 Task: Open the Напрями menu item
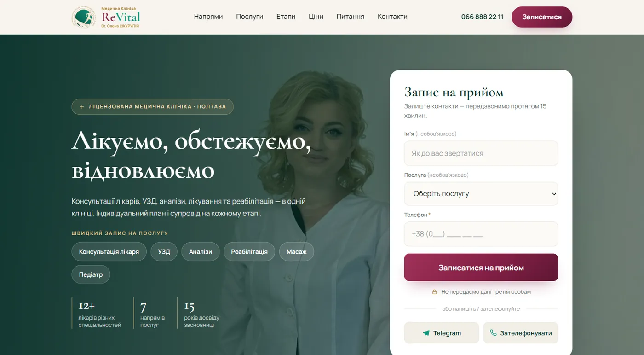tap(208, 17)
